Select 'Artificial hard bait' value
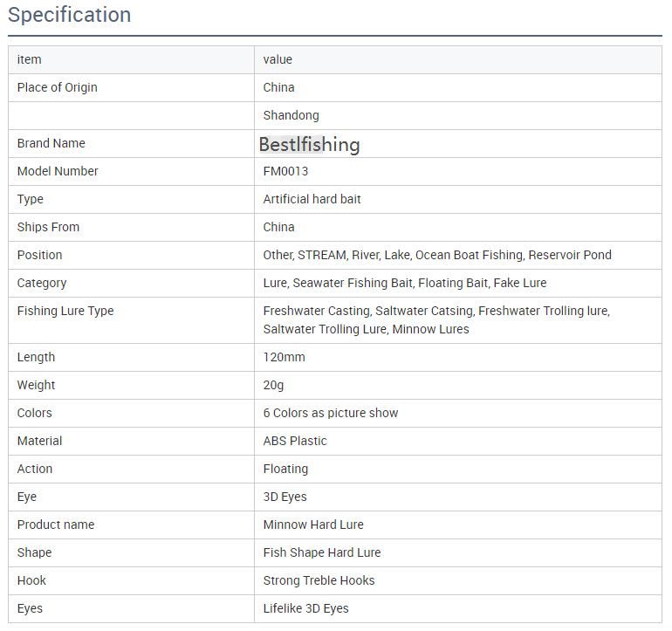This screenshot has height=631, width=672. click(x=312, y=199)
